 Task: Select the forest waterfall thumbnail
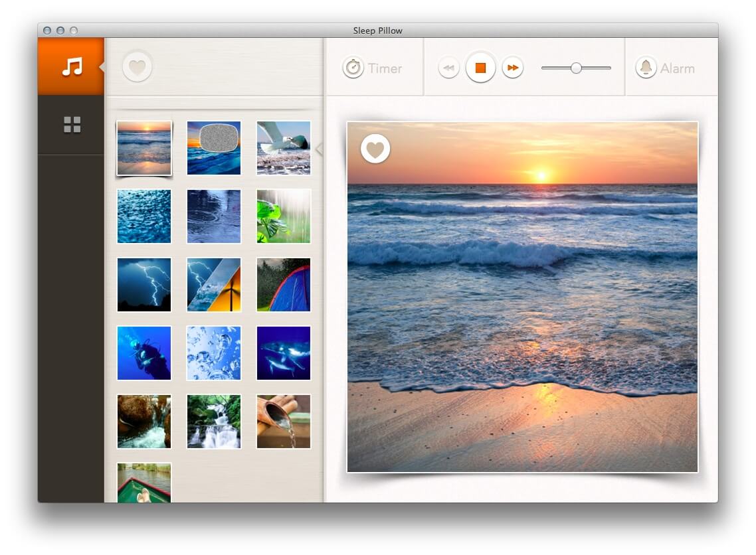pos(214,422)
